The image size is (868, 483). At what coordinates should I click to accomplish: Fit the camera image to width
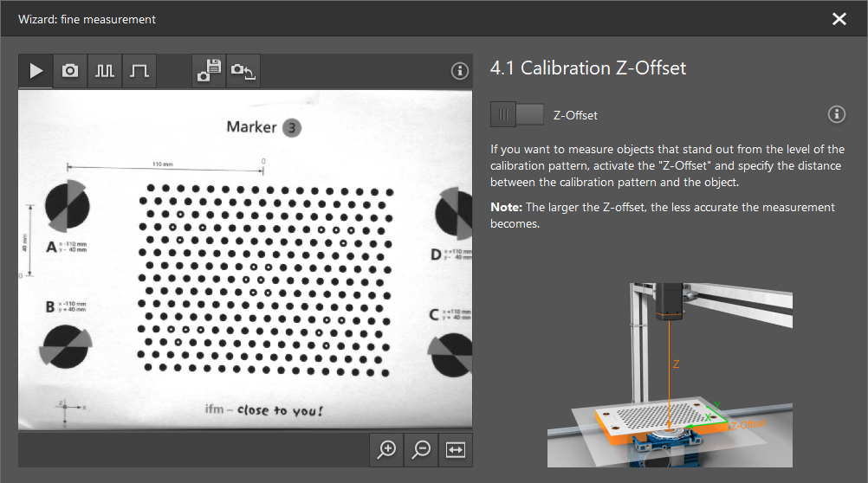click(x=456, y=449)
